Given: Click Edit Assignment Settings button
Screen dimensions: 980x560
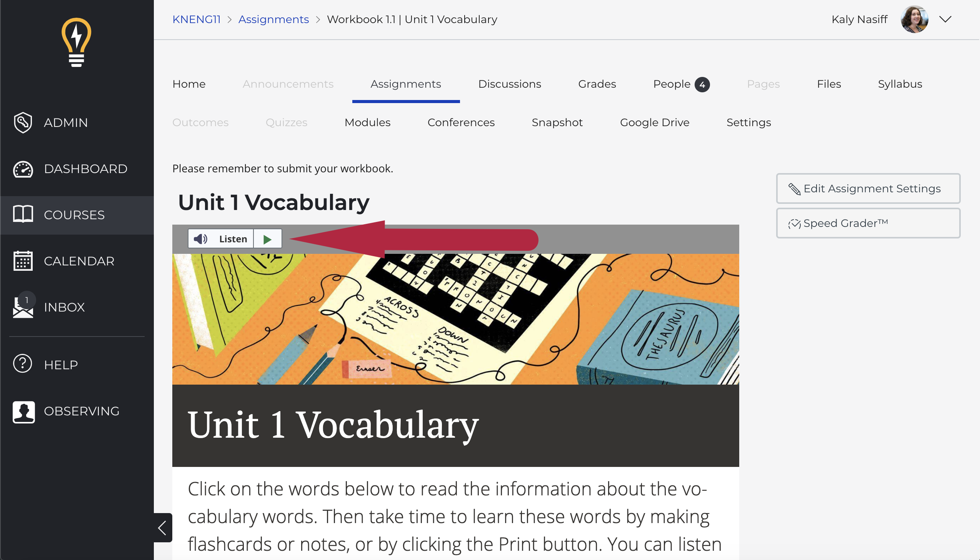Looking at the screenshot, I should pyautogui.click(x=868, y=188).
